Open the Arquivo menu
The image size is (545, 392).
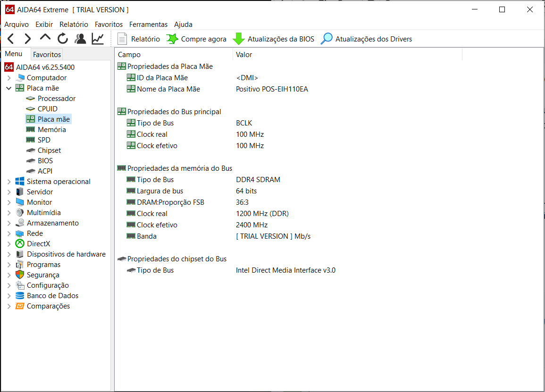point(17,25)
